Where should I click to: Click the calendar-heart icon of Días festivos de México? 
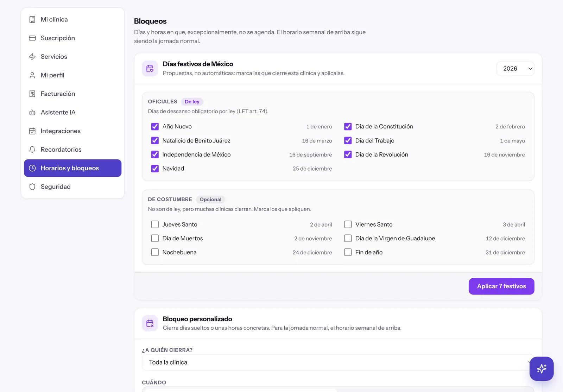pos(150,69)
